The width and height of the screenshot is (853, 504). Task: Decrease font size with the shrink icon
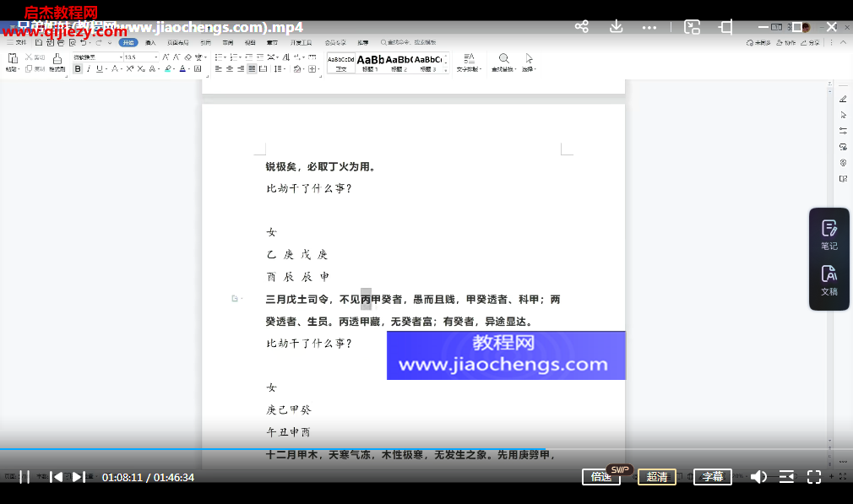click(x=177, y=57)
